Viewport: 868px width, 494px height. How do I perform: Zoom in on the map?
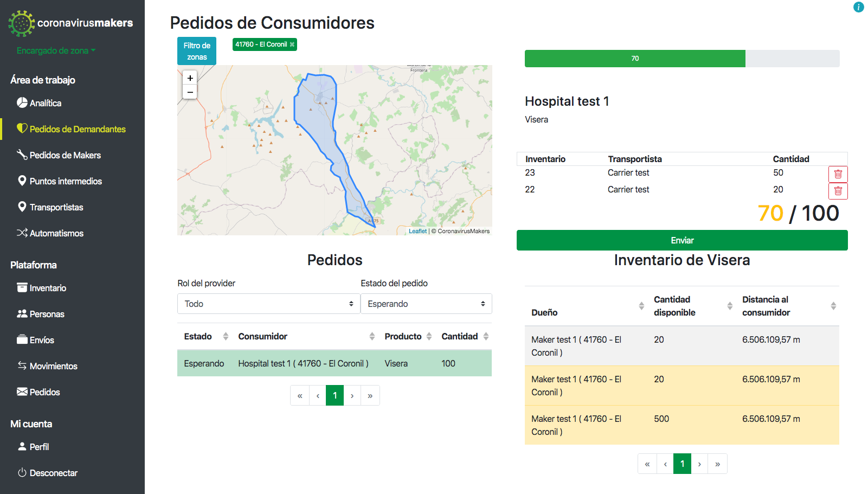tap(190, 78)
